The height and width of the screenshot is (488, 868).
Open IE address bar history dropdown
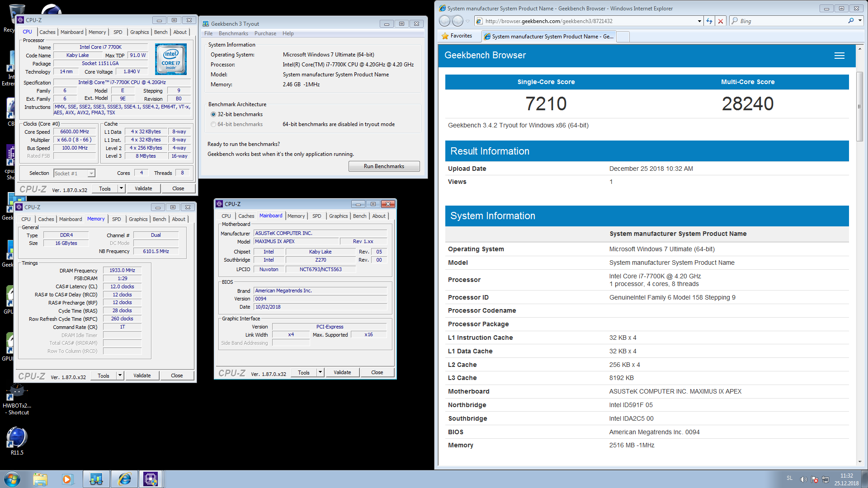coord(699,21)
